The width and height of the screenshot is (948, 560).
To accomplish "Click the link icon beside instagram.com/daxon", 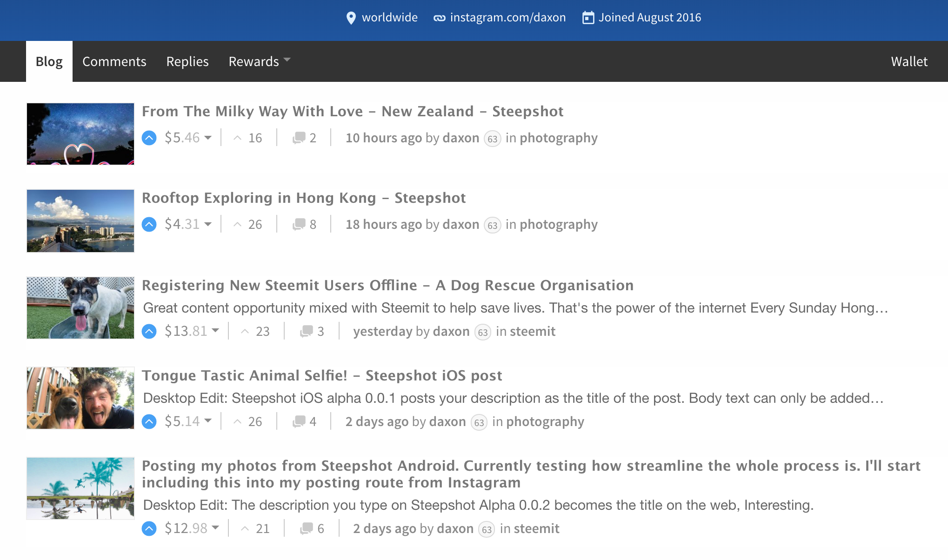I will 440,18.
